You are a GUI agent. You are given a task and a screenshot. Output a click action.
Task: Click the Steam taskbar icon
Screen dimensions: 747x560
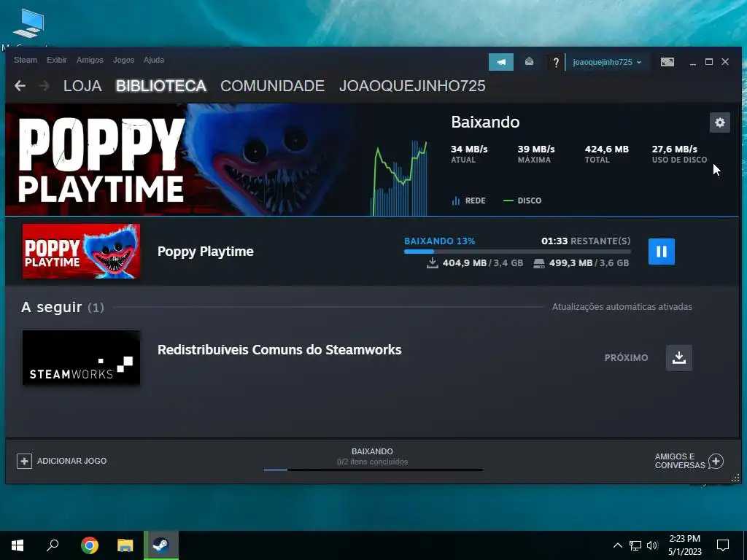coord(161,545)
